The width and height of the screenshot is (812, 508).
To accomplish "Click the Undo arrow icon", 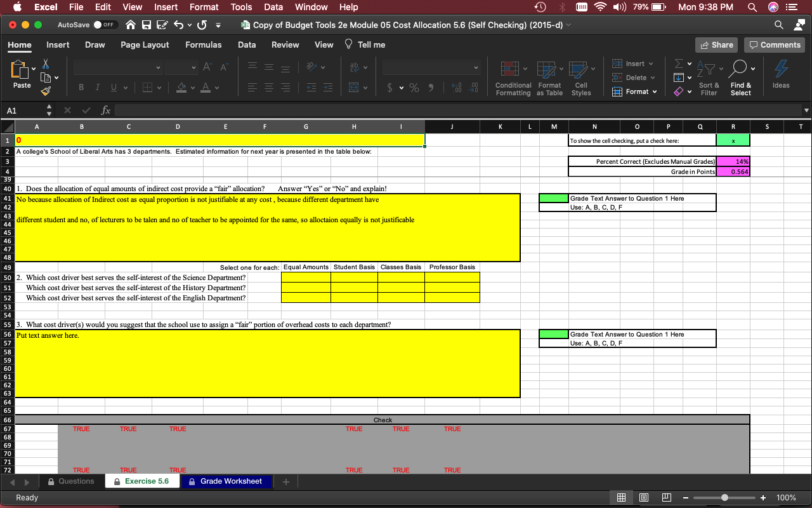I will point(179,25).
